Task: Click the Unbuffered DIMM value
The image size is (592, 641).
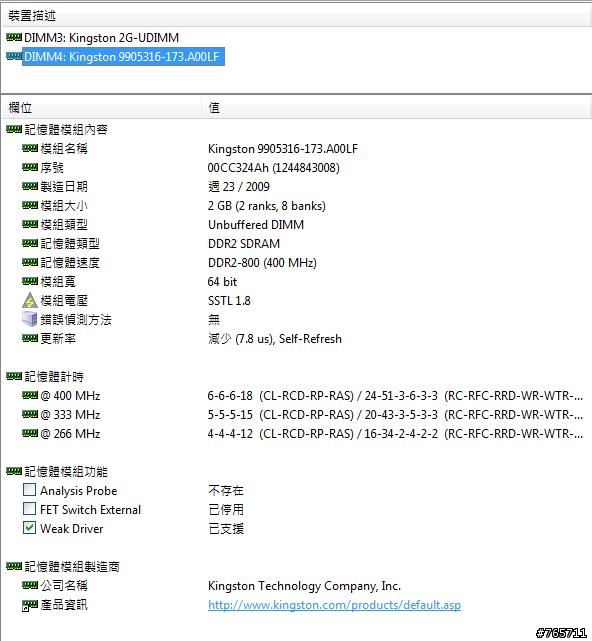Action: pyautogui.click(x=256, y=224)
